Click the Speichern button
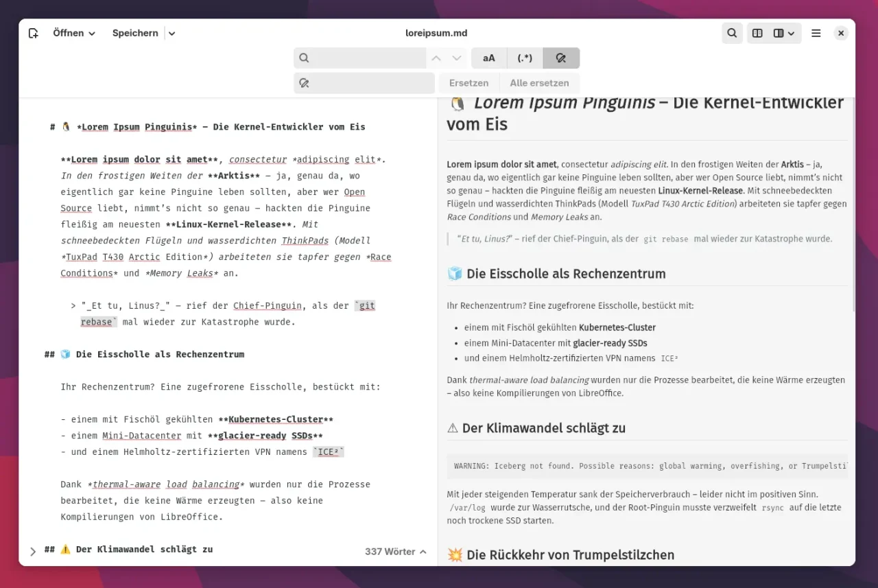The width and height of the screenshot is (878, 588). [135, 33]
